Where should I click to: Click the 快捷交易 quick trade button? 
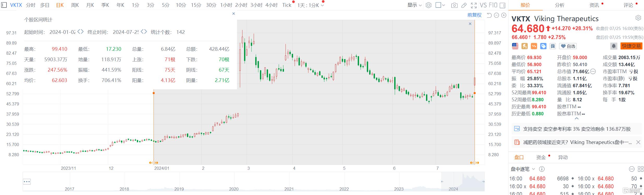click(631, 46)
